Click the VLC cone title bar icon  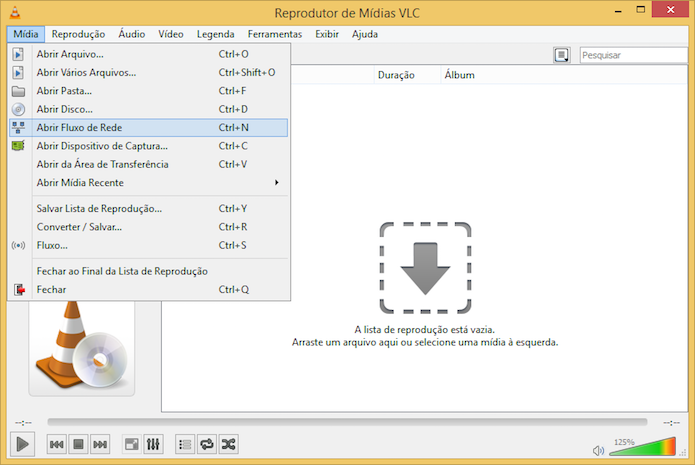coord(15,12)
